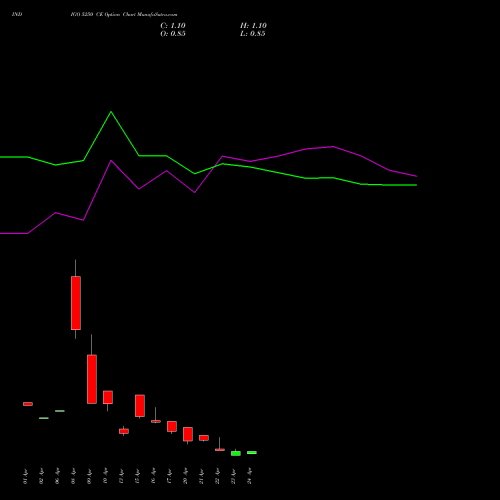Click the 5250 CE Options chart title
The image size is (500, 500).
point(124,14)
